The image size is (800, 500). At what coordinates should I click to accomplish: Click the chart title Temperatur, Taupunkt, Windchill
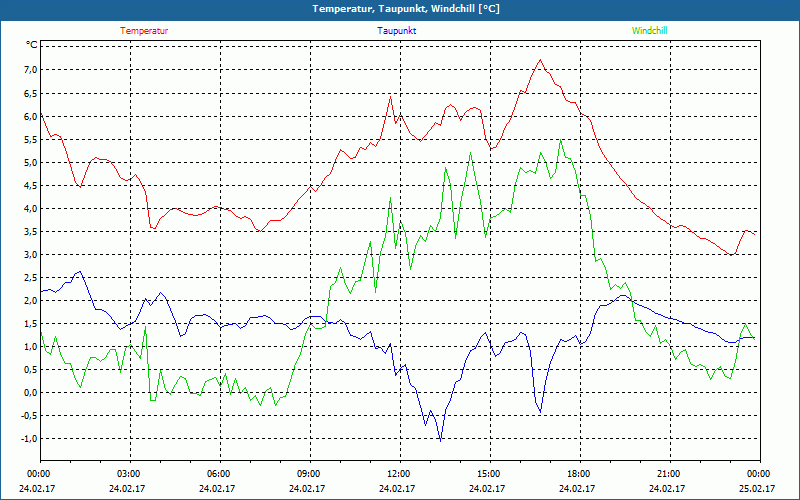[406, 9]
